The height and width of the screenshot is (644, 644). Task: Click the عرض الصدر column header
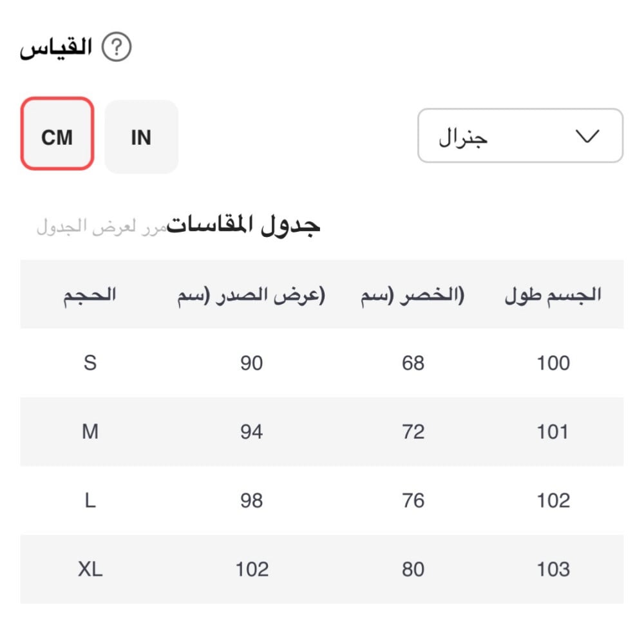[251, 296]
